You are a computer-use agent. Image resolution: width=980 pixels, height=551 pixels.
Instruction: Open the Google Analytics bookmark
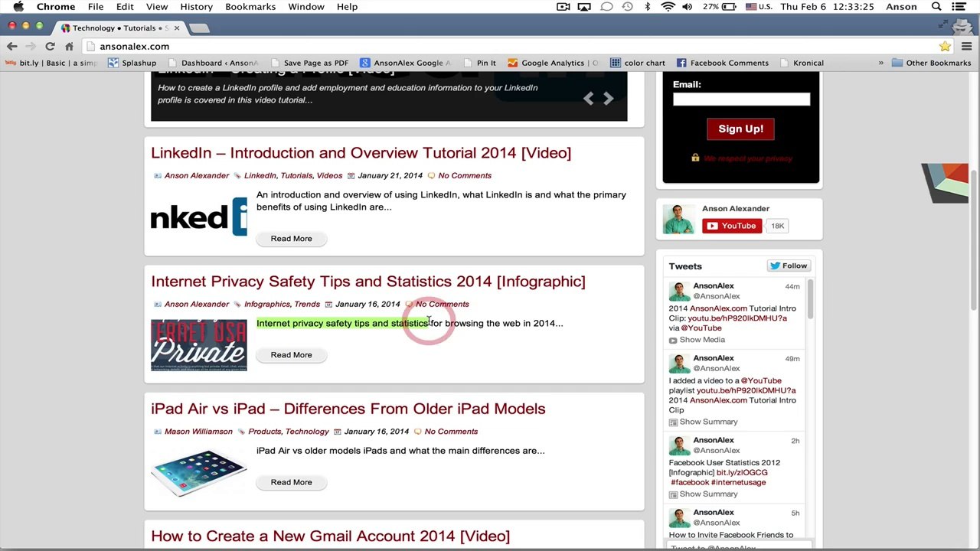point(553,63)
